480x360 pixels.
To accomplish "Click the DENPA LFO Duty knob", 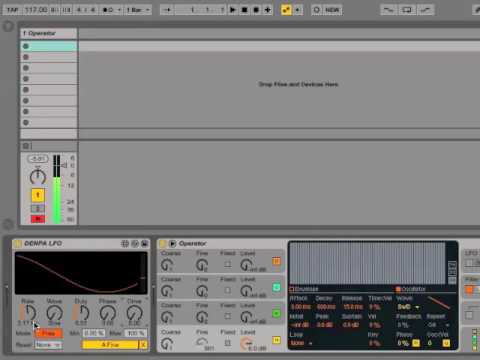I will 82,313.
